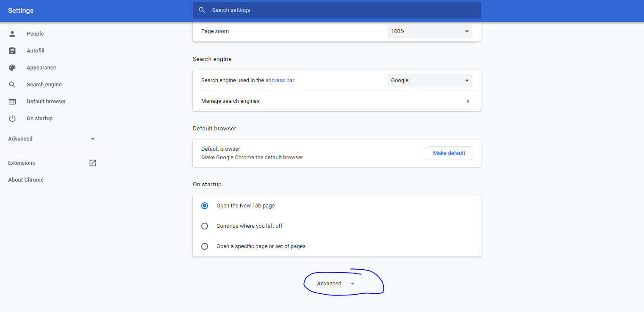This screenshot has width=644, height=312.
Task: Open the Page zoom 100% dropdown
Action: point(430,31)
